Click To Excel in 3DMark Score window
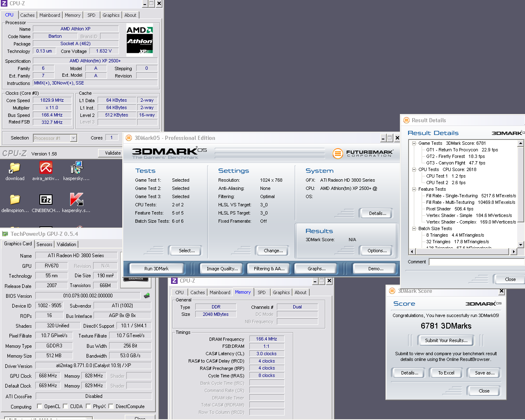The width and height of the screenshot is (525, 420). click(x=446, y=373)
